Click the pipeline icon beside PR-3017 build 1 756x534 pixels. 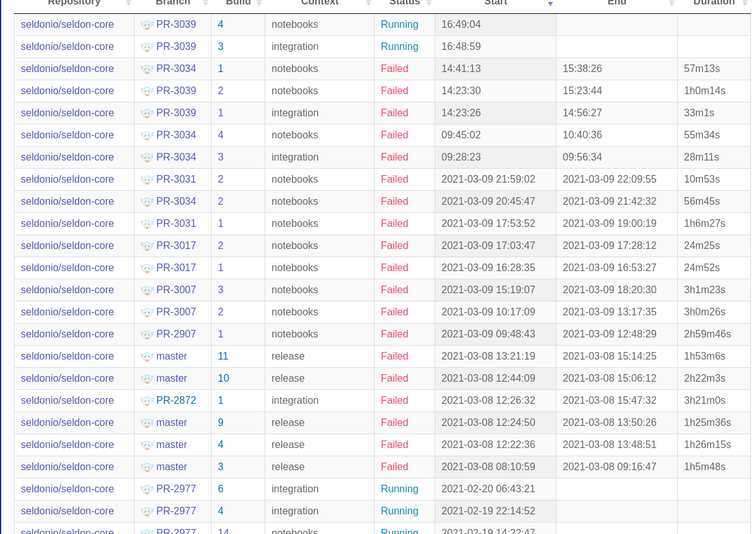click(x=147, y=269)
